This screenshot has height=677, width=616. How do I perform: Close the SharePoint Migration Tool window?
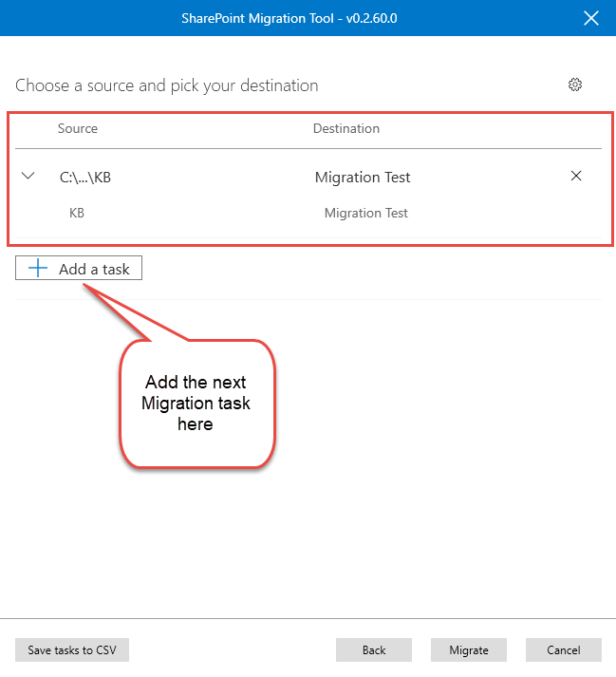(x=591, y=18)
